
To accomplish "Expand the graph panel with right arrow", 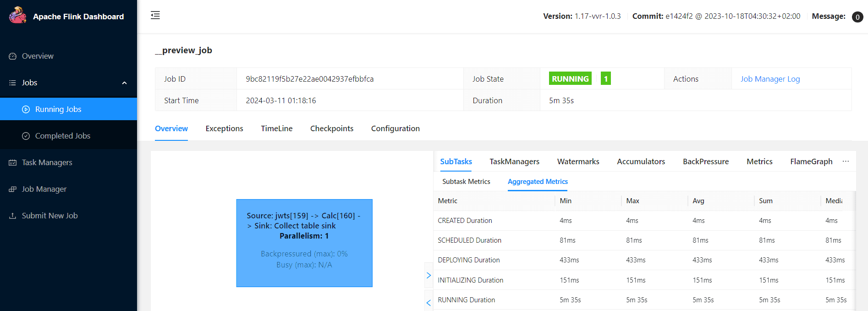I will pos(429,275).
